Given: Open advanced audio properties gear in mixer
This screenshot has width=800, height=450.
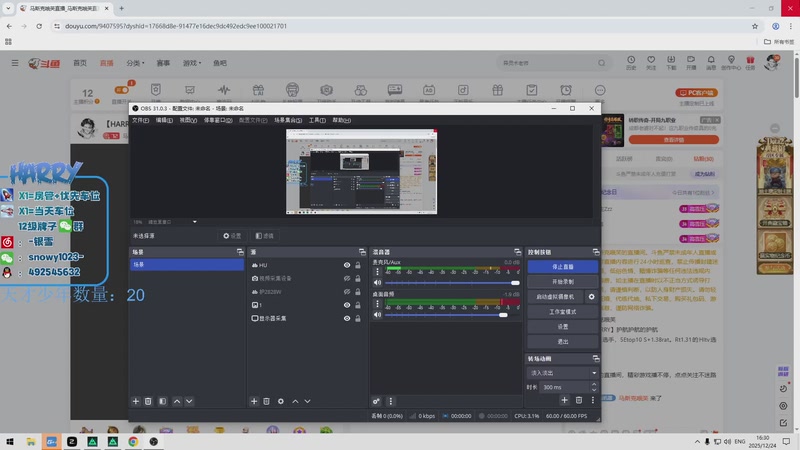Looking at the screenshot, I should click(377, 401).
